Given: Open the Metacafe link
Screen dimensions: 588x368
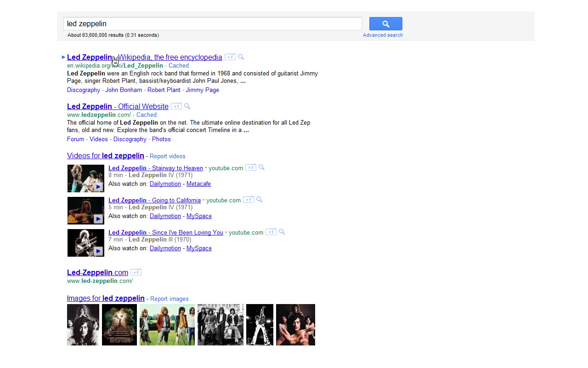Looking at the screenshot, I should point(198,184).
